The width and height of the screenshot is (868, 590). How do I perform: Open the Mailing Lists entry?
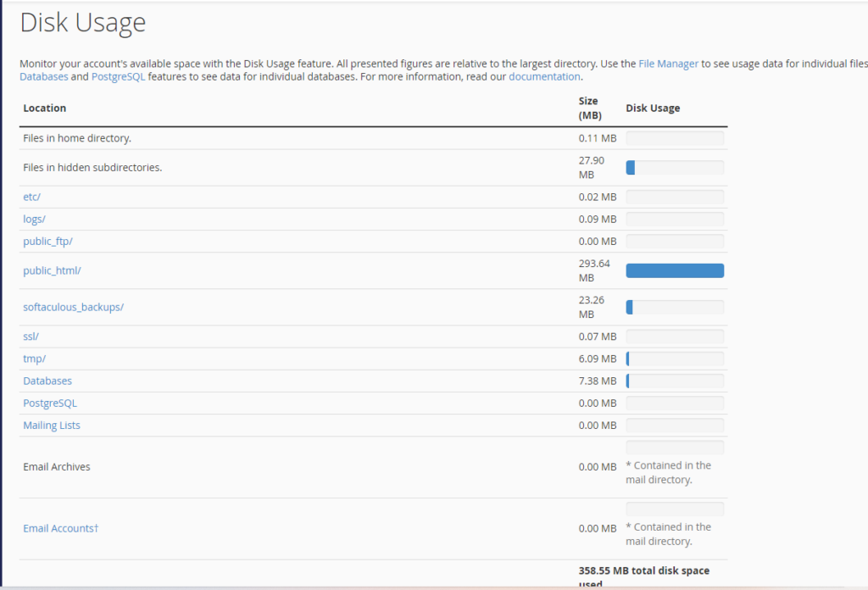tap(51, 425)
